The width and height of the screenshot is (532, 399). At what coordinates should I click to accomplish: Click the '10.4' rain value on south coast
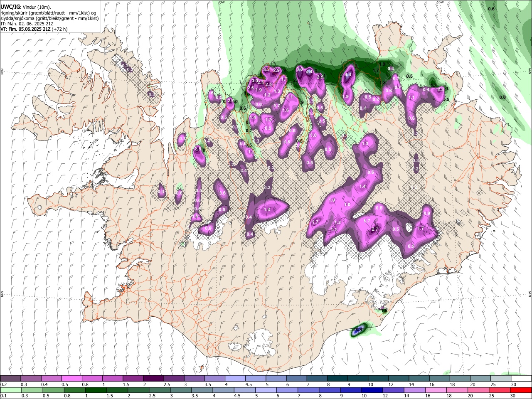click(x=358, y=330)
